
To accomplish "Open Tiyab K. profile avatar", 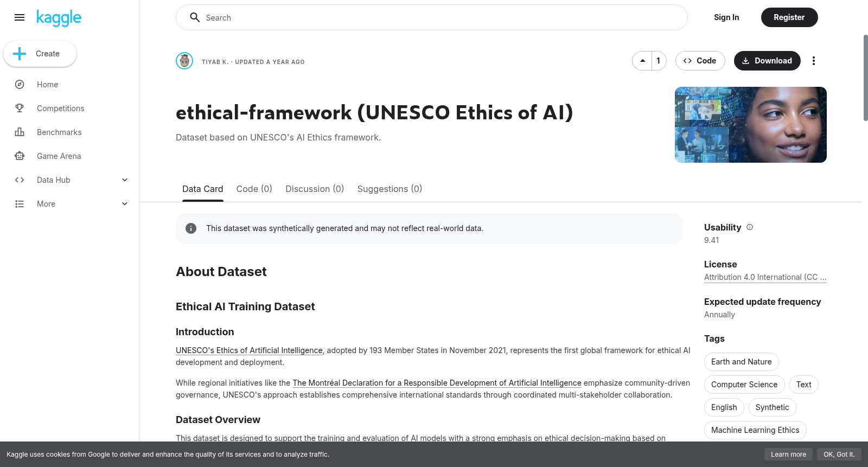I will tap(184, 61).
